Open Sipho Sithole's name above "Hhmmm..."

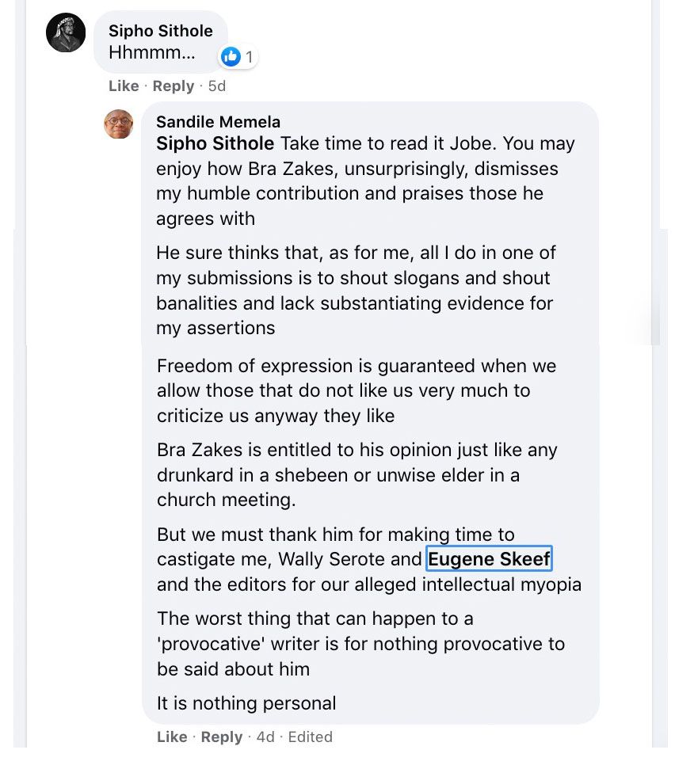coord(160,31)
